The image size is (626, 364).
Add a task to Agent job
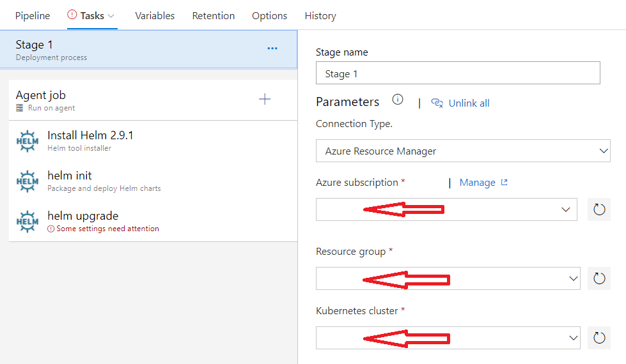(x=265, y=99)
